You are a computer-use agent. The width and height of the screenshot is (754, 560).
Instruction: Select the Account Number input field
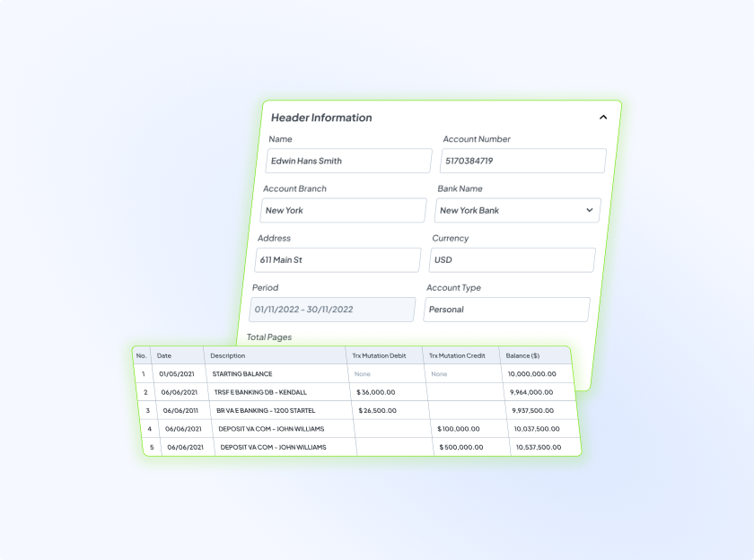(x=523, y=162)
